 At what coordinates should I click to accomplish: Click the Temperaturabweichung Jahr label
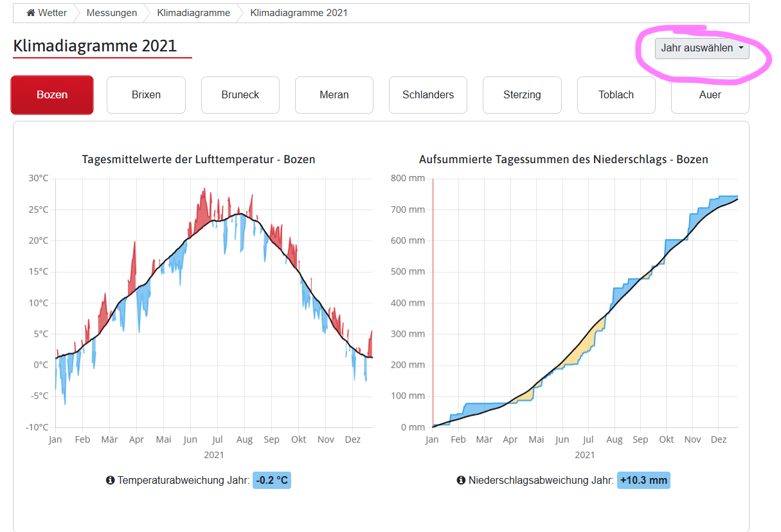click(183, 480)
